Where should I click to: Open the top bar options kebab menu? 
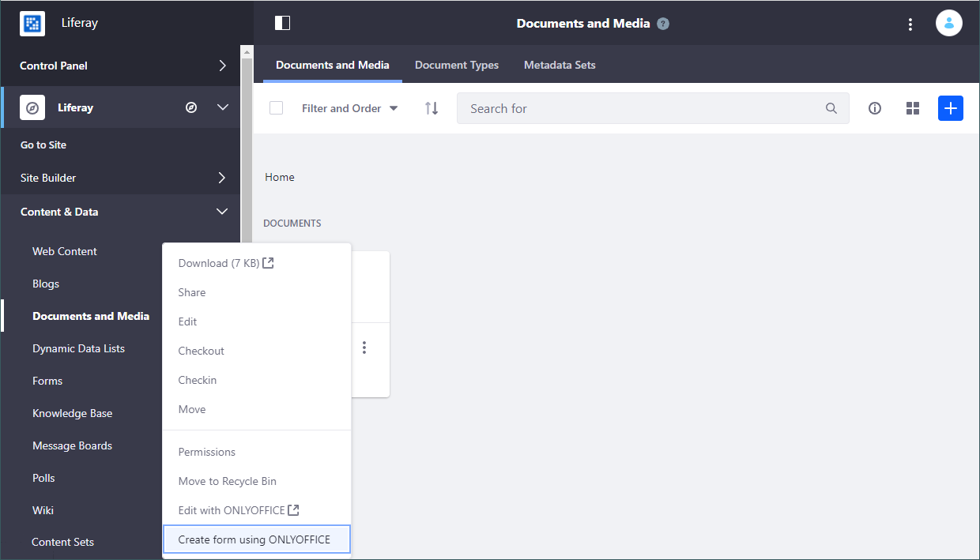coord(910,24)
